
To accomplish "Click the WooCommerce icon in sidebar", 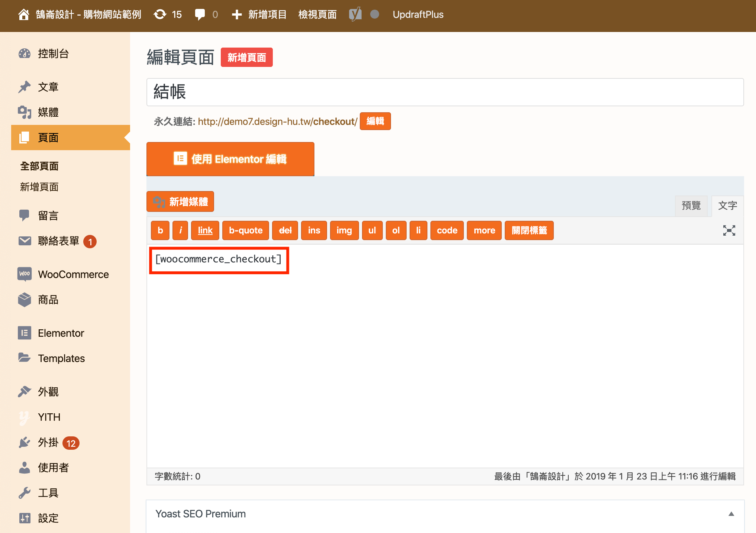I will click(24, 274).
